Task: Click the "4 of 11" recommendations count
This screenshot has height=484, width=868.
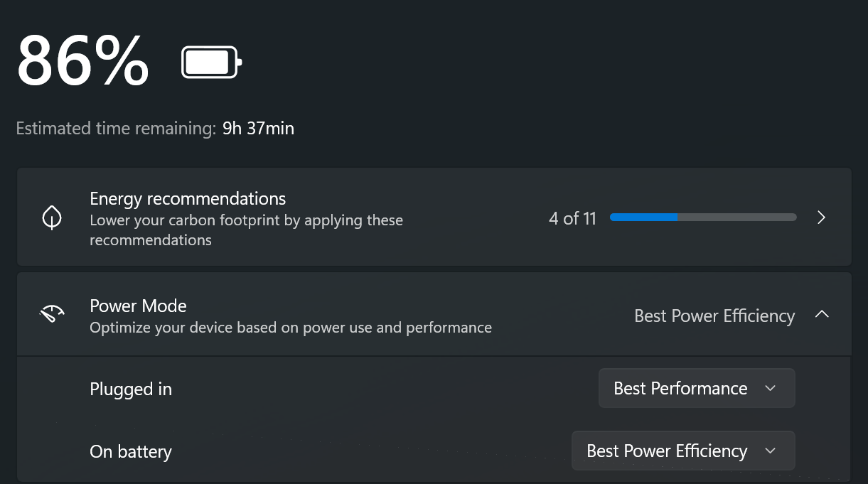Action: tap(572, 218)
